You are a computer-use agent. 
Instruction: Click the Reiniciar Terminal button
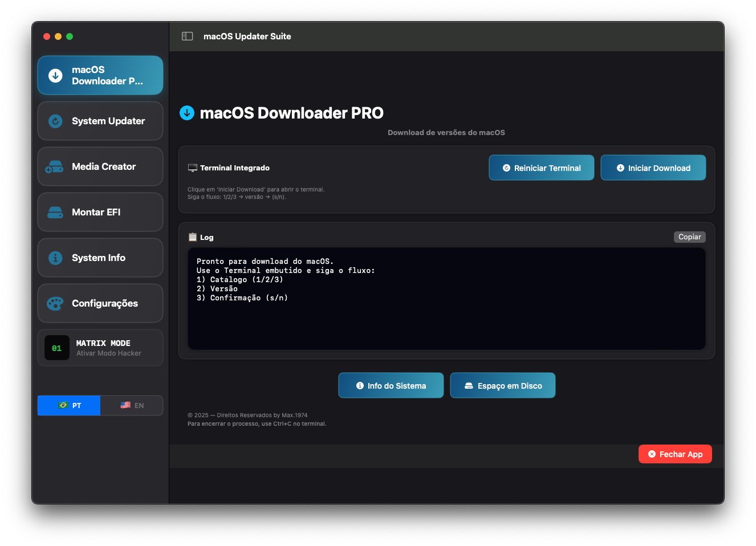[541, 168]
